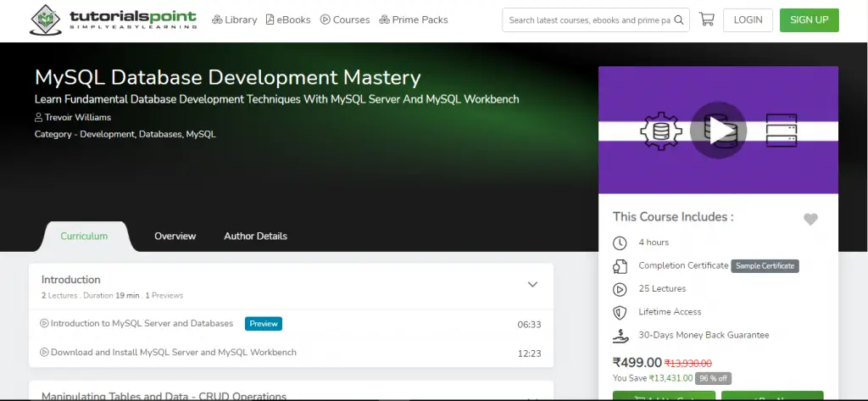Image resolution: width=868 pixels, height=401 pixels.
Task: Switch to the Overview tab
Action: pos(175,236)
